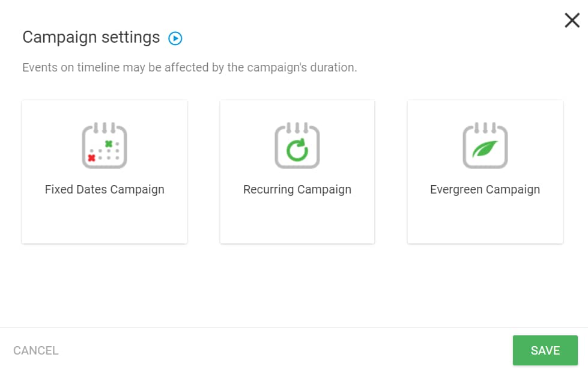Click the green cross on the Fixed Dates calendar

(109, 144)
